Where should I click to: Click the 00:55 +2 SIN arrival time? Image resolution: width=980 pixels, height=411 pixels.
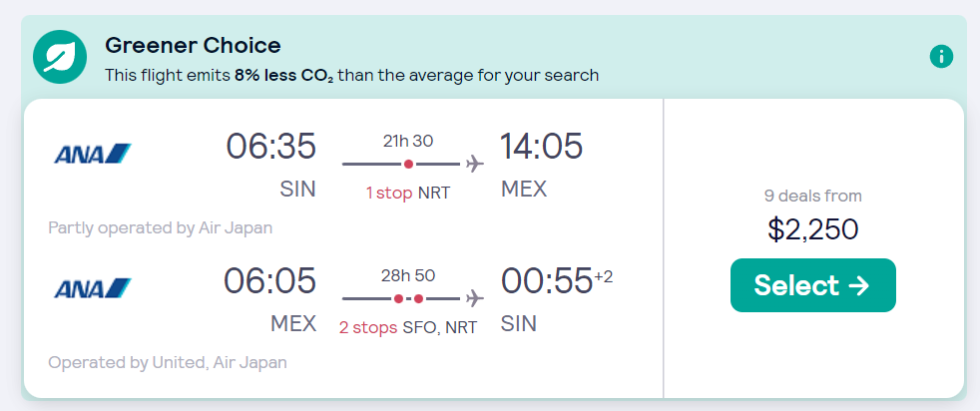click(557, 281)
